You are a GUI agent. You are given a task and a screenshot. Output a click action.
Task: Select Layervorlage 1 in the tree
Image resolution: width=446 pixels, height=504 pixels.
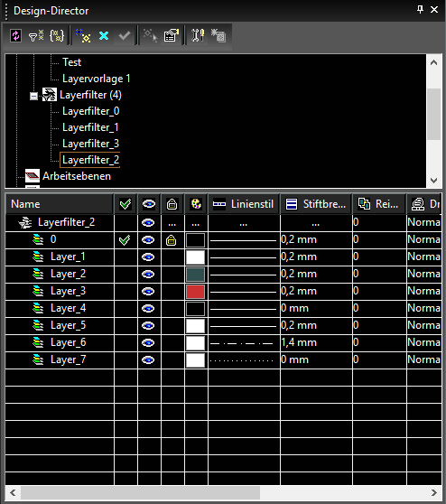[x=96, y=79]
